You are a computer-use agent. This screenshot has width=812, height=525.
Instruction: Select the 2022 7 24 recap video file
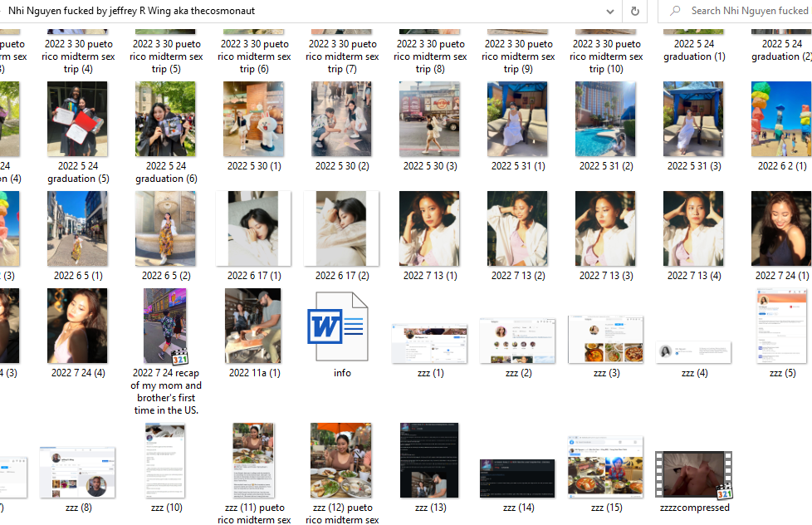click(x=165, y=326)
